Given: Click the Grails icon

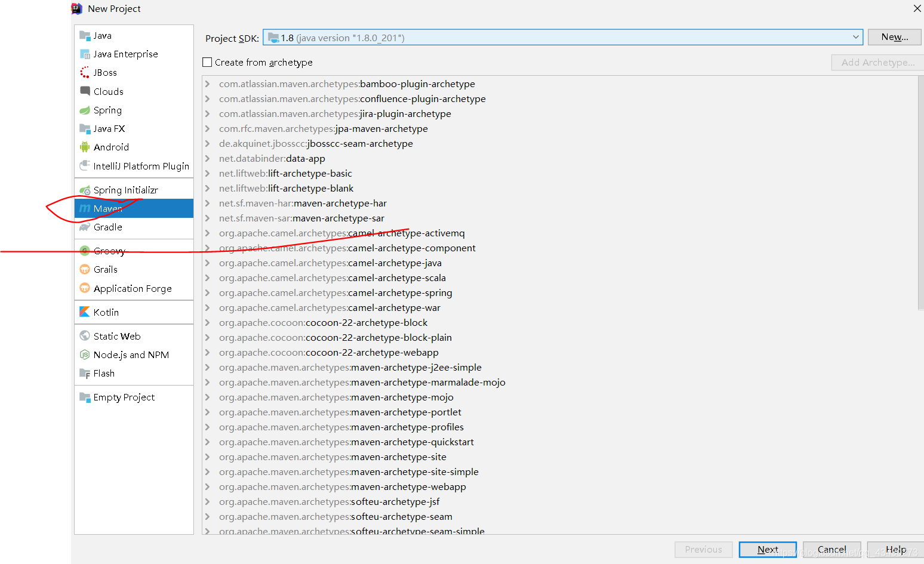Looking at the screenshot, I should [85, 270].
